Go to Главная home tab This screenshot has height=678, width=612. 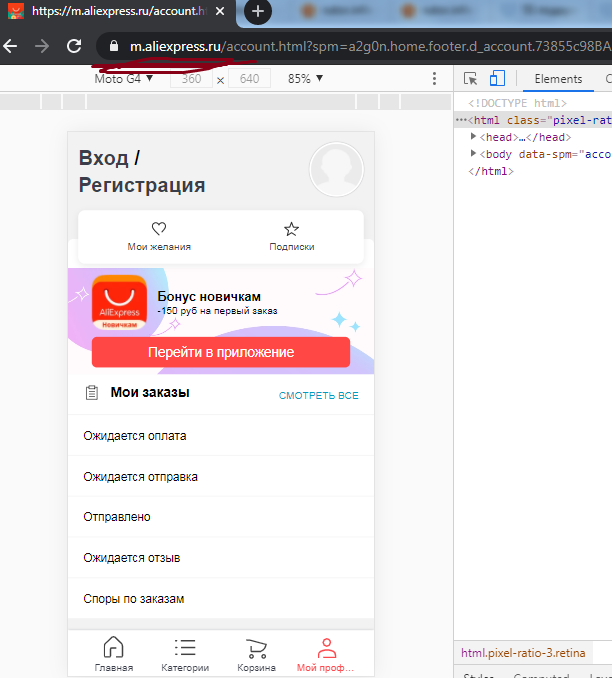(x=113, y=654)
